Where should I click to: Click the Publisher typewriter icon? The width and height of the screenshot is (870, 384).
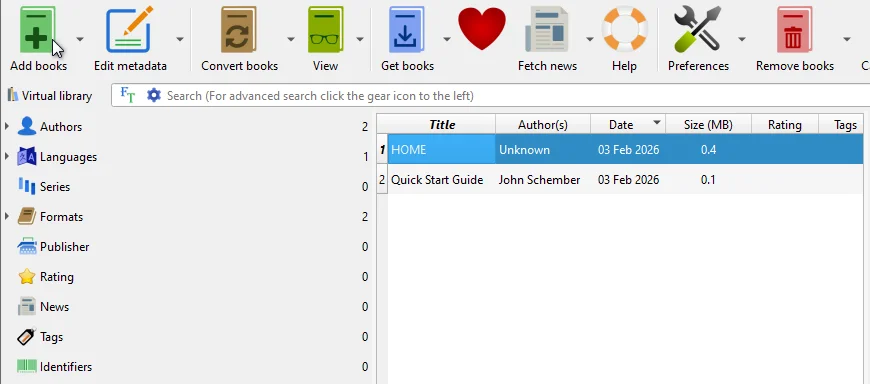(27, 246)
